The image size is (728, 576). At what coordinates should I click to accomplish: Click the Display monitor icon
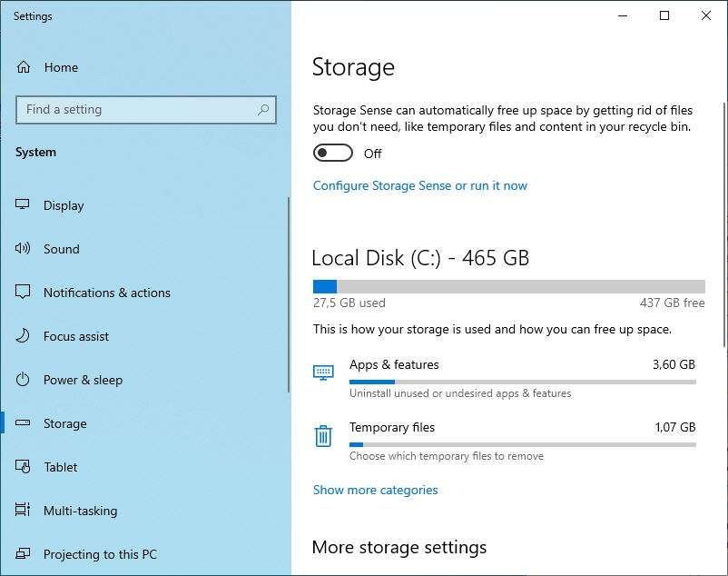[24, 205]
